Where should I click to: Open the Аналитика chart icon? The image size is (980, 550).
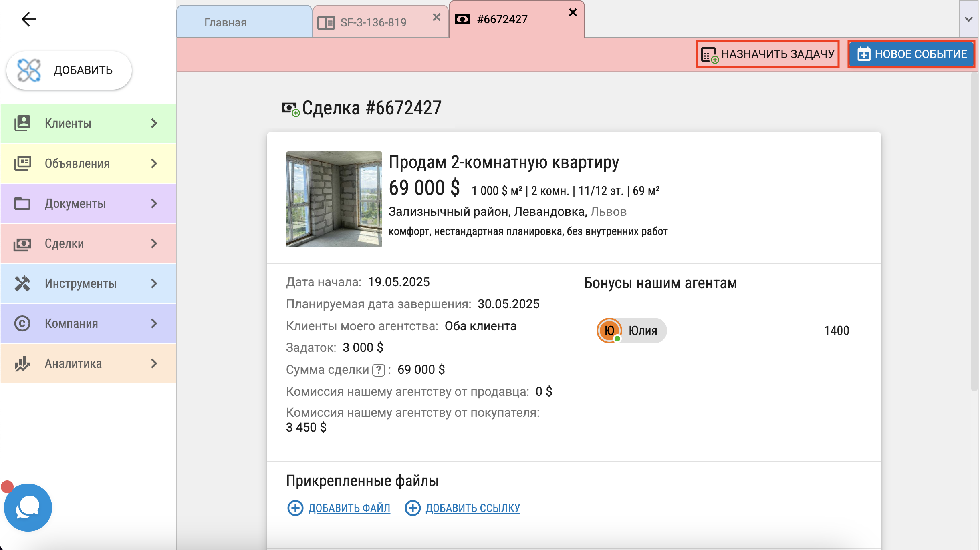pos(22,363)
